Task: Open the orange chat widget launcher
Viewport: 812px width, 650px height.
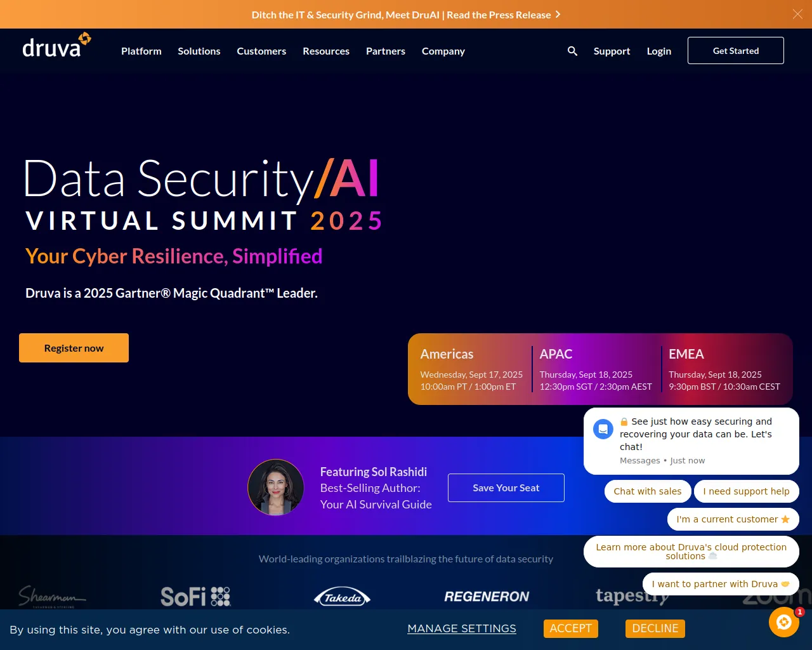Action: click(783, 622)
